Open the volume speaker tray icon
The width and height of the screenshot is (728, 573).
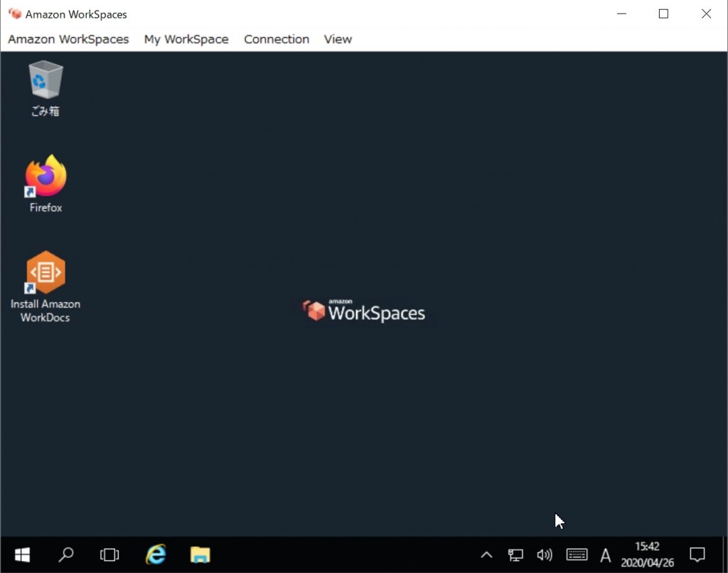click(x=545, y=555)
